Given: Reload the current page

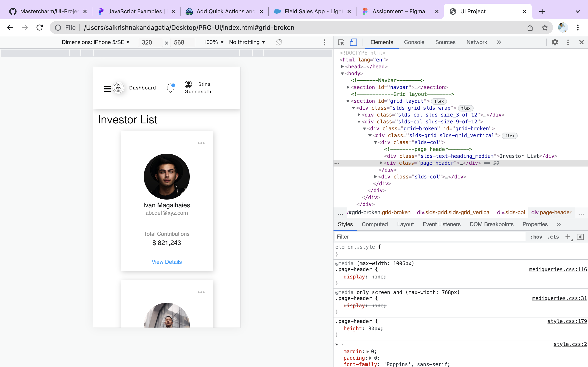Looking at the screenshot, I should [x=40, y=28].
